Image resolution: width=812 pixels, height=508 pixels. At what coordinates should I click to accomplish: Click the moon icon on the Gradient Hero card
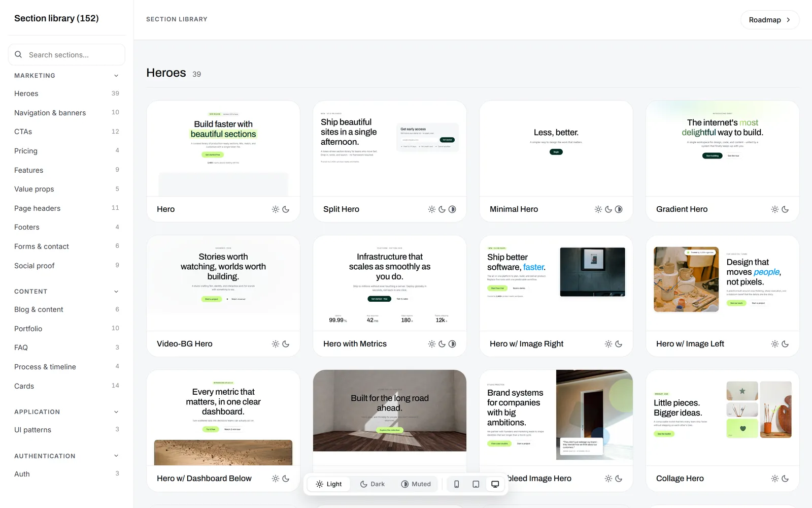click(x=785, y=209)
